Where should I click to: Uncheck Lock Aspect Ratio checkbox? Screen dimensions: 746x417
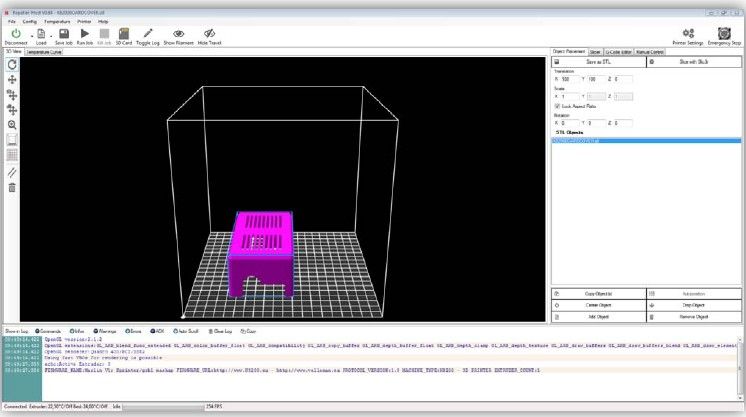(557, 106)
